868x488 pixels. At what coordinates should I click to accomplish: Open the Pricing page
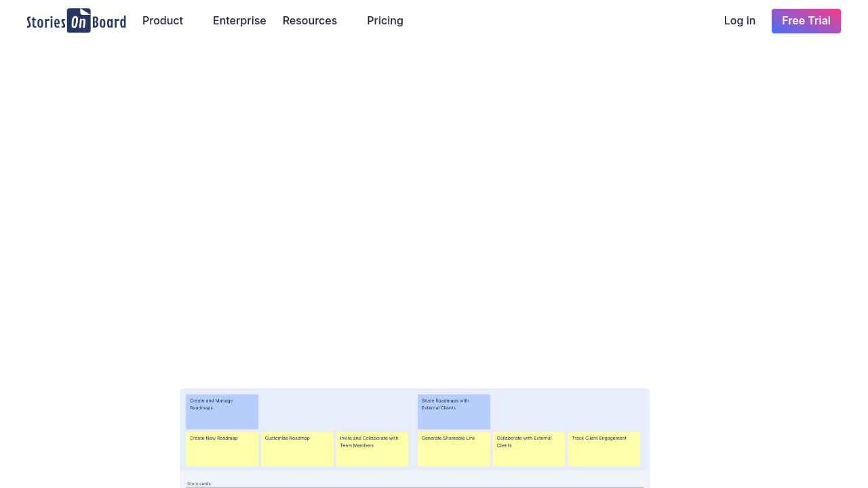[x=385, y=20]
